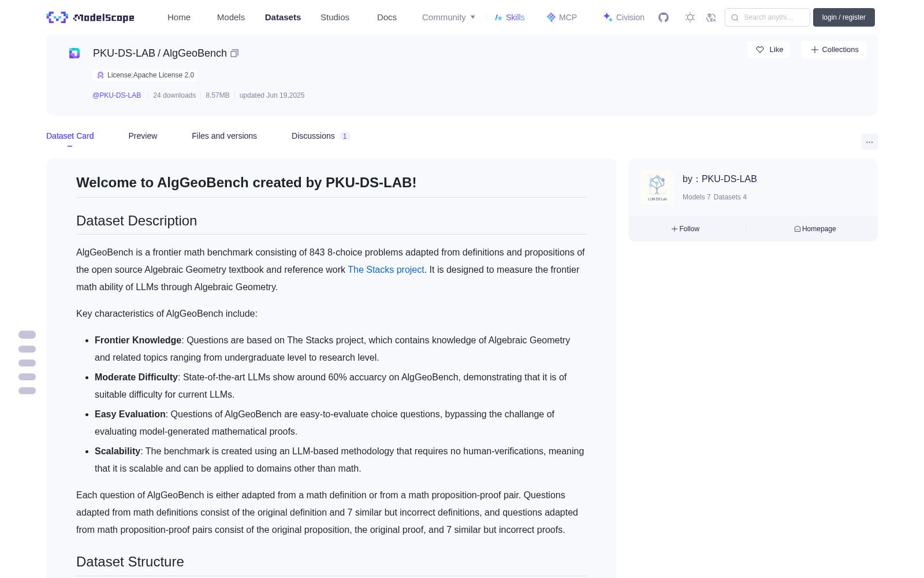Viewport: 924px width, 578px height.
Task: Click the 'Easy Evaluation' bullet label
Action: point(130,414)
